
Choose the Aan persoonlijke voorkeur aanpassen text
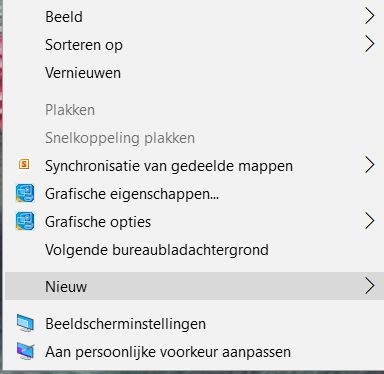pyautogui.click(x=168, y=352)
